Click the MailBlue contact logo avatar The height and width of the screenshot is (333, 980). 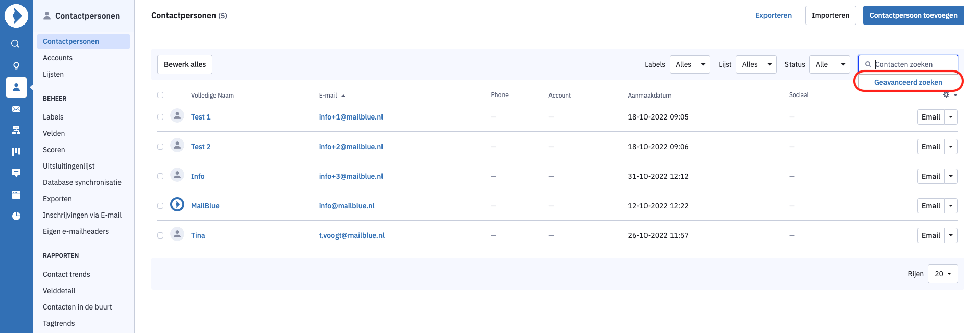click(177, 205)
